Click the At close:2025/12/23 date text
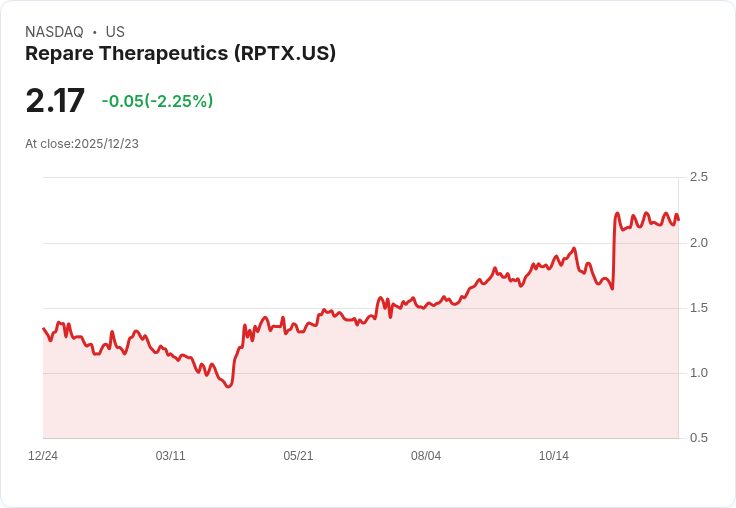The image size is (736, 508). (x=82, y=144)
